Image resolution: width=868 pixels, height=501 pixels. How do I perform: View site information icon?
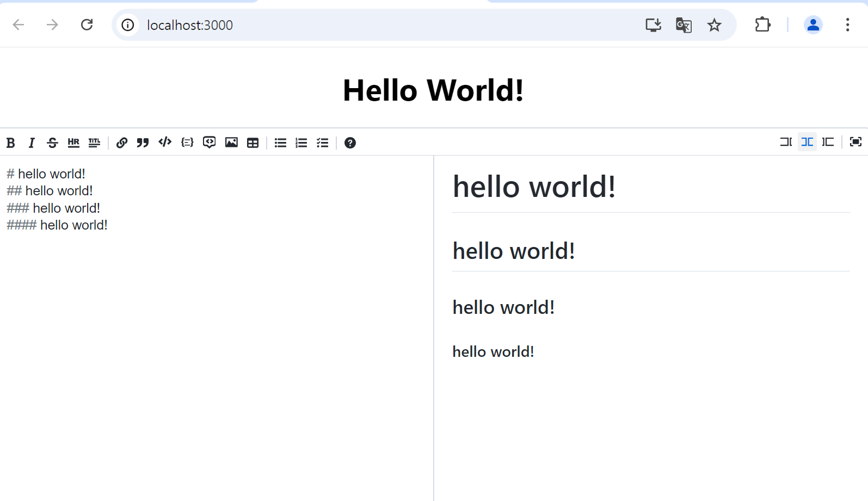tap(127, 25)
